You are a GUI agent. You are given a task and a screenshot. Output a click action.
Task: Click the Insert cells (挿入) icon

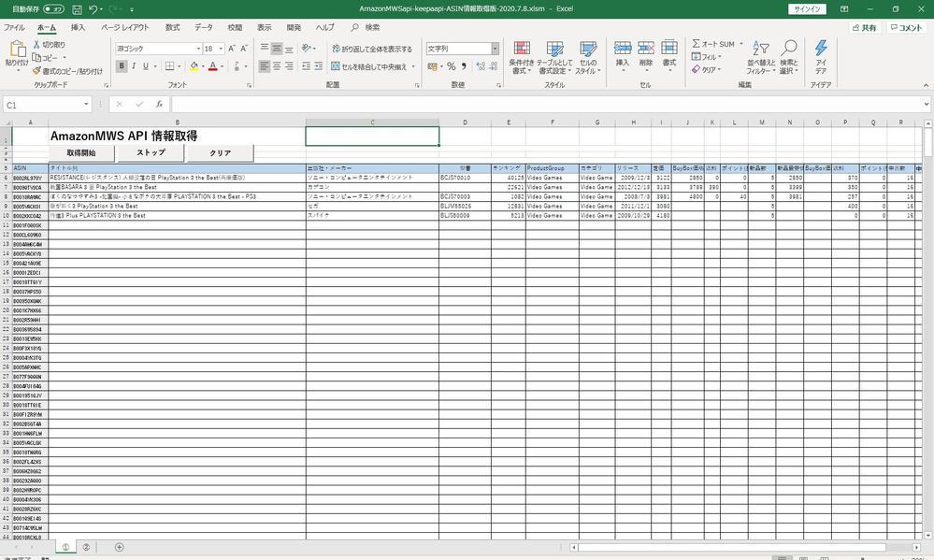(x=623, y=48)
